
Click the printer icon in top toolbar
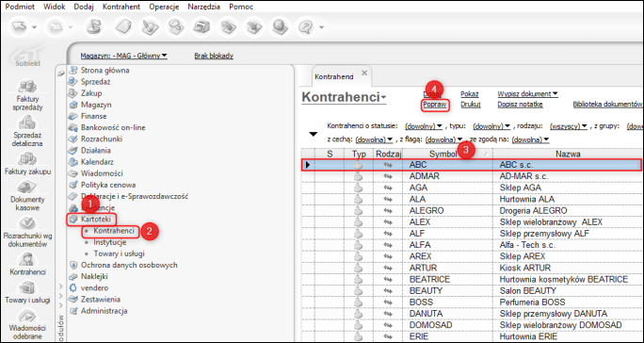pos(201,27)
